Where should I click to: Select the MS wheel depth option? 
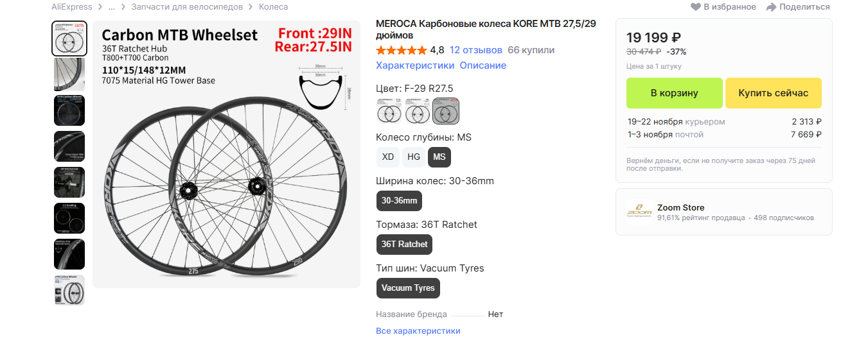439,157
